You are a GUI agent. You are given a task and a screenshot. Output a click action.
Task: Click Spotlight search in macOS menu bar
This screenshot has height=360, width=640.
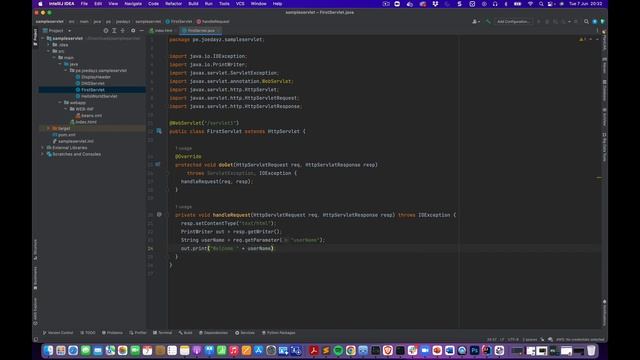pyautogui.click(x=541, y=4)
